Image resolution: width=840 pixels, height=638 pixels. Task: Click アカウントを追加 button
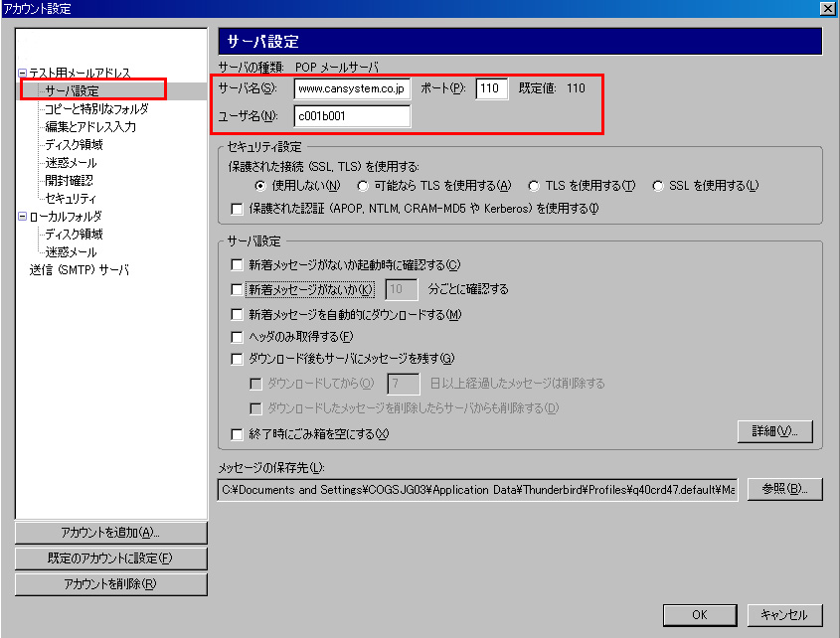111,533
